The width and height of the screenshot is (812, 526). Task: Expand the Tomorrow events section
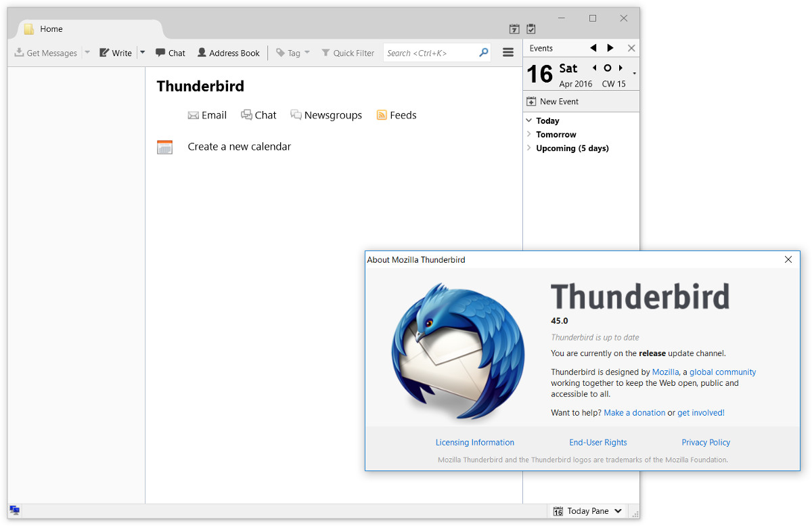point(529,134)
